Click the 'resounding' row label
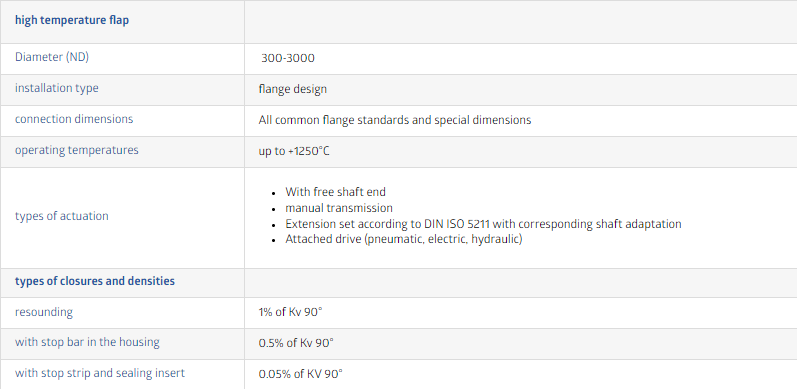Image resolution: width=797 pixels, height=389 pixels. tap(44, 312)
